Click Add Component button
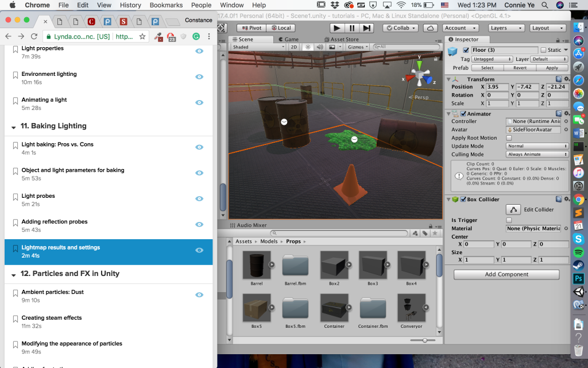Viewport: 588px width, 368px height. (x=506, y=274)
